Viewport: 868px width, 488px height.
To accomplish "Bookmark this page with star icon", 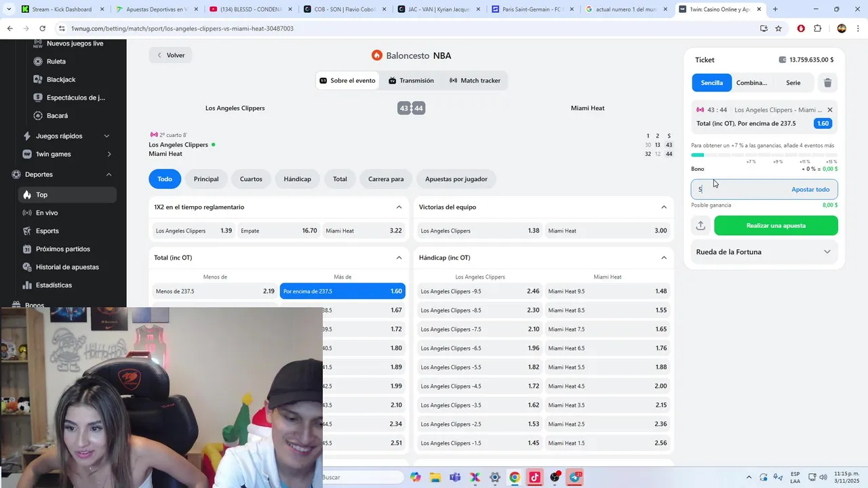I will [x=778, y=28].
